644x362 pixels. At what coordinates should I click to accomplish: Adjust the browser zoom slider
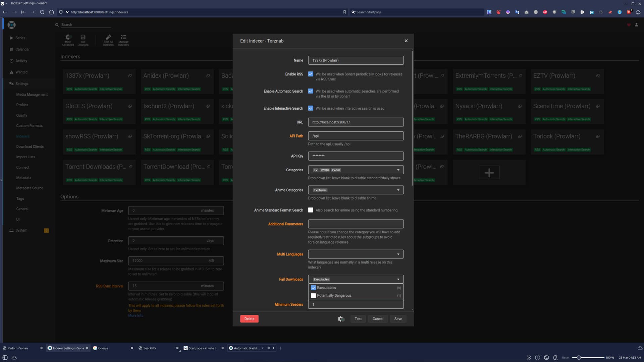pyautogui.click(x=579, y=358)
